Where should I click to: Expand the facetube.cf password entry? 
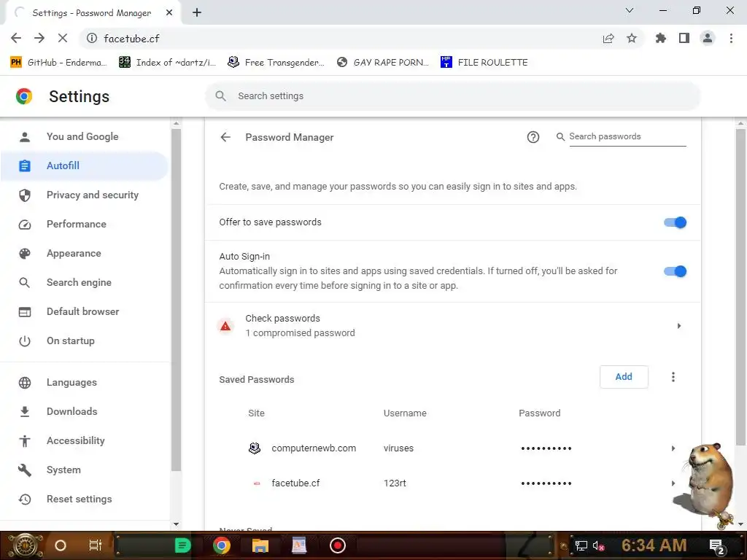(x=673, y=483)
